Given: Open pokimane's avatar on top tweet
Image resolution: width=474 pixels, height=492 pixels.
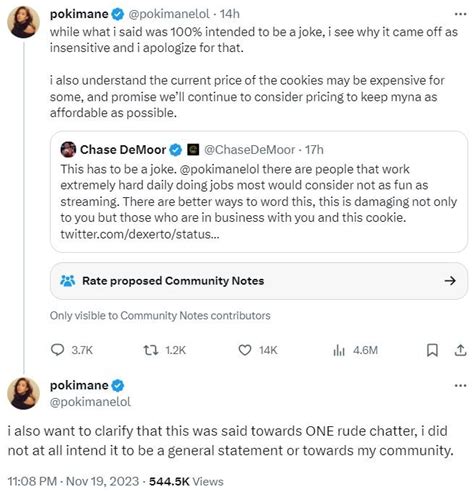Looking at the screenshot, I should (x=23, y=22).
